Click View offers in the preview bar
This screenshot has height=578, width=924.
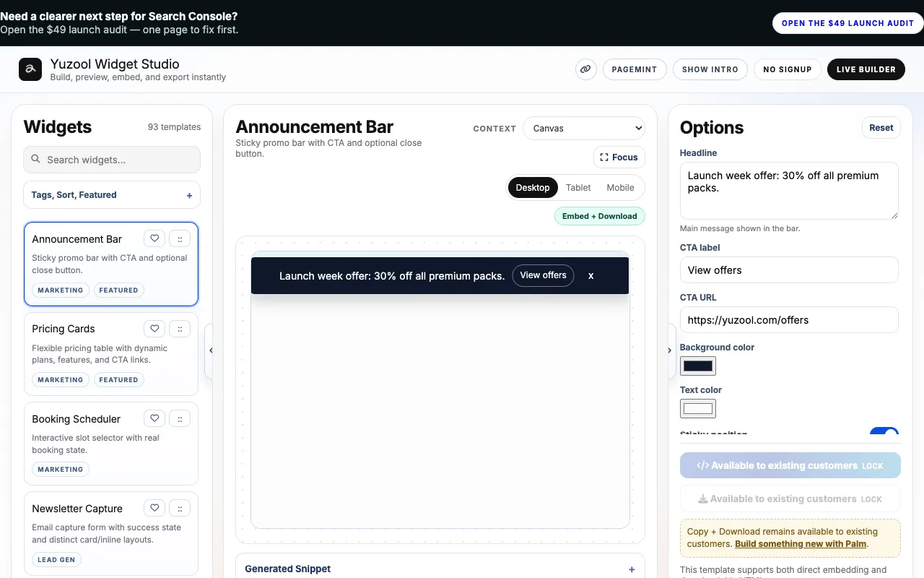[x=544, y=275]
